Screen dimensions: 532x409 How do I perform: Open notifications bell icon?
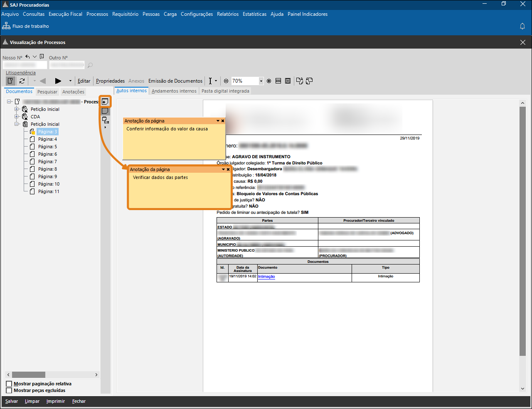(522, 26)
